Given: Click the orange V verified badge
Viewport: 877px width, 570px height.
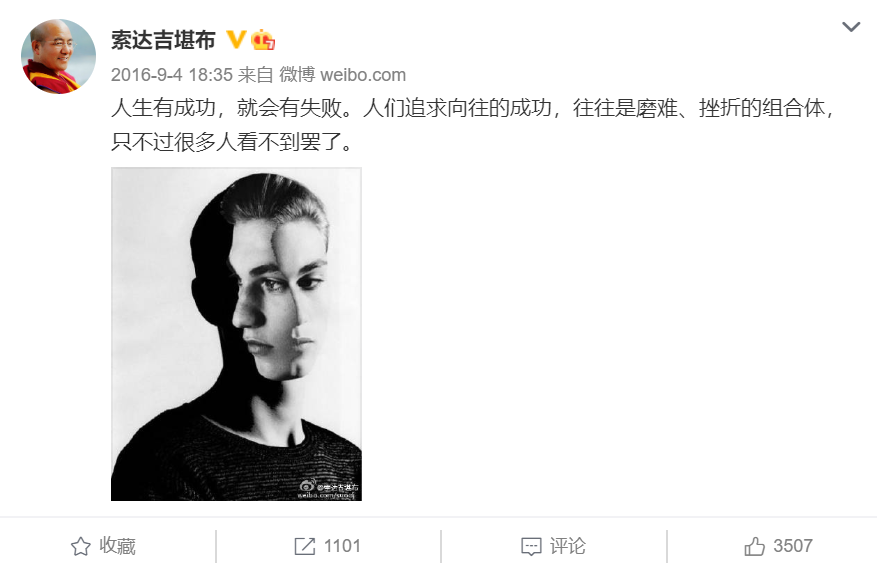Looking at the screenshot, I should 235,39.
